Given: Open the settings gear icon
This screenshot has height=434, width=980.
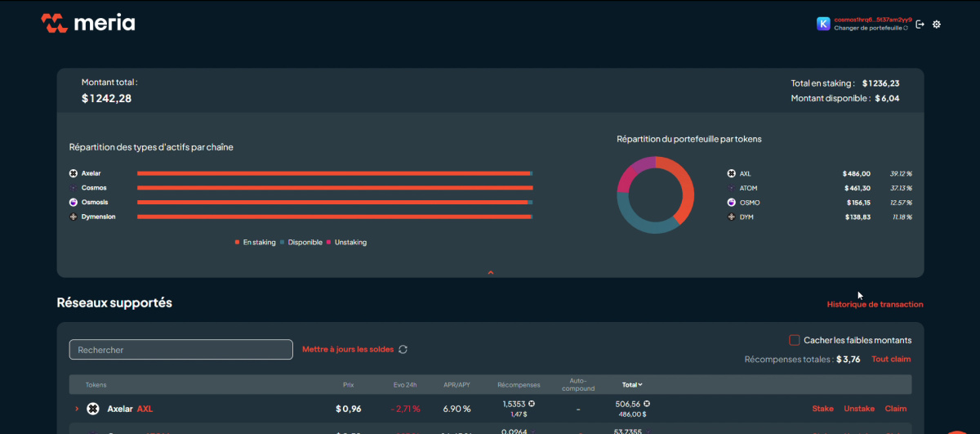Looking at the screenshot, I should coord(937,24).
